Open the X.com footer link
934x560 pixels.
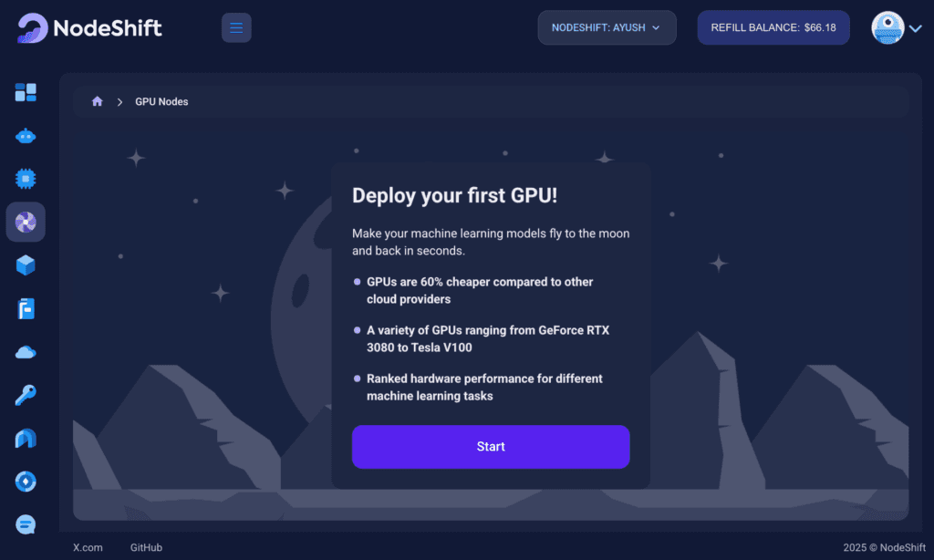point(88,547)
